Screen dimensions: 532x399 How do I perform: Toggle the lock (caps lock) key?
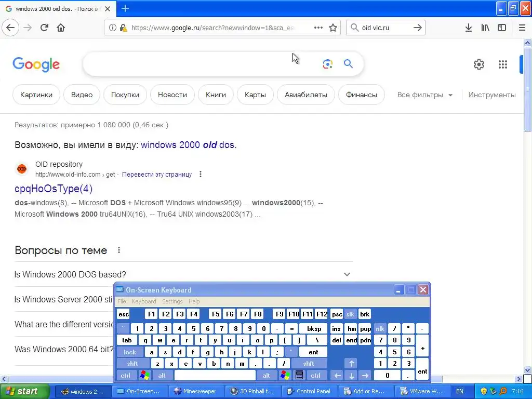(x=129, y=352)
